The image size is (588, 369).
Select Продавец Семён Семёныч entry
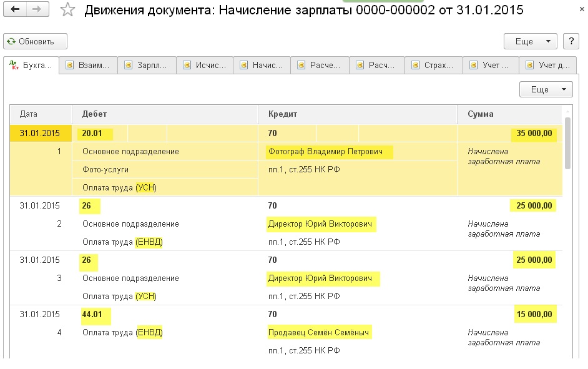point(319,332)
